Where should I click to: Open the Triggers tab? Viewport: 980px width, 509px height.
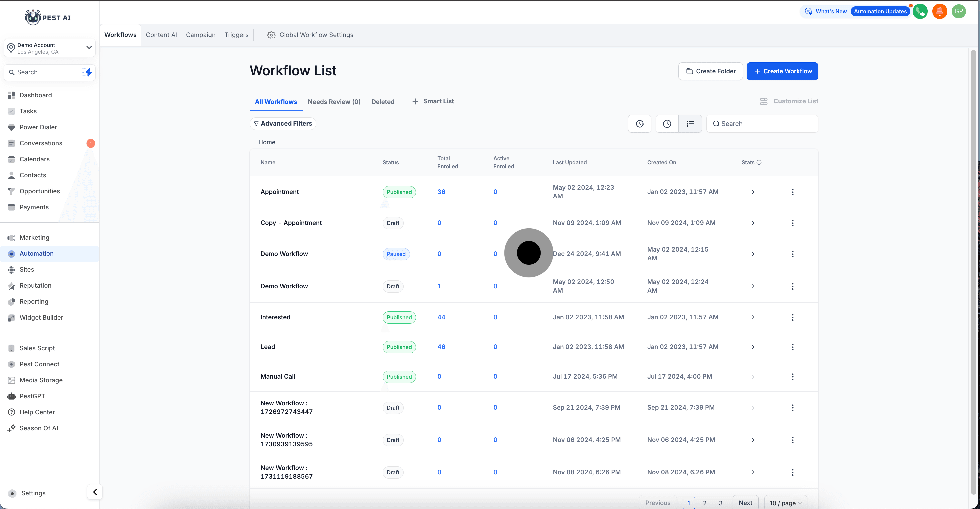tap(236, 35)
